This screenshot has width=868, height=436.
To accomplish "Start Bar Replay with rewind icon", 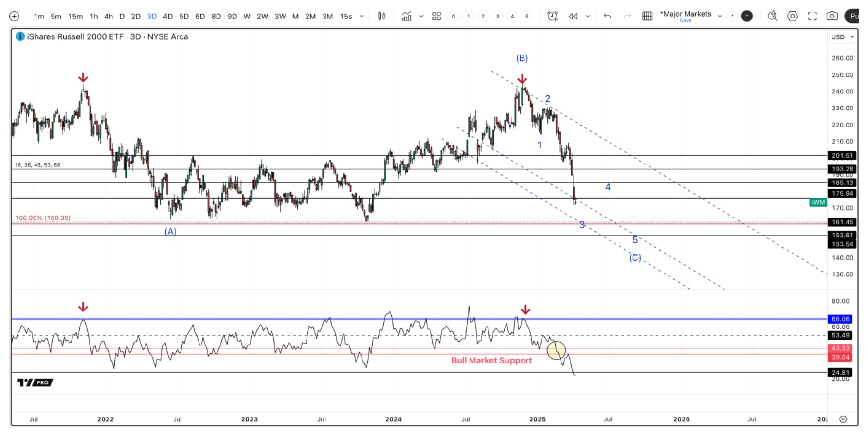I will click(x=573, y=16).
